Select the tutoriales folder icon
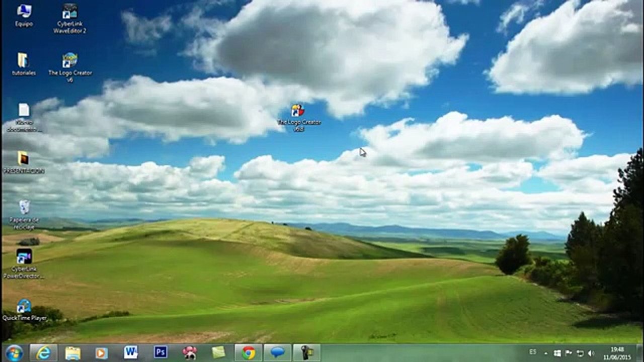644x362 pixels. click(x=24, y=64)
